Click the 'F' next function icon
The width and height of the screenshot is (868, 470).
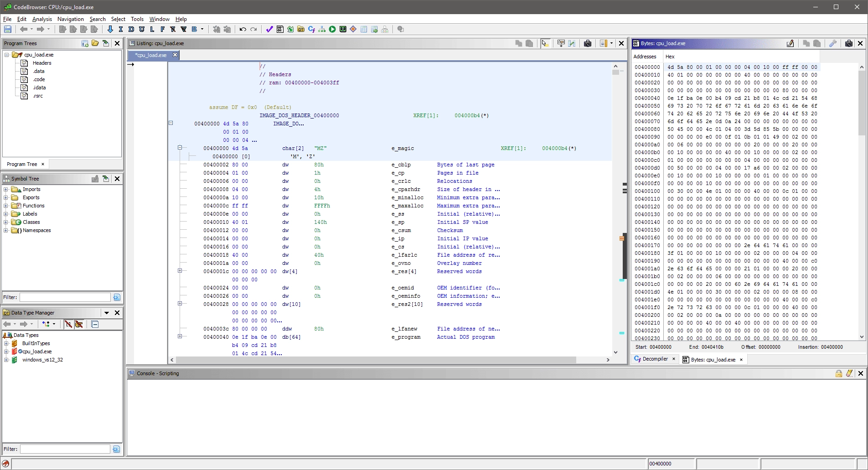pos(162,29)
